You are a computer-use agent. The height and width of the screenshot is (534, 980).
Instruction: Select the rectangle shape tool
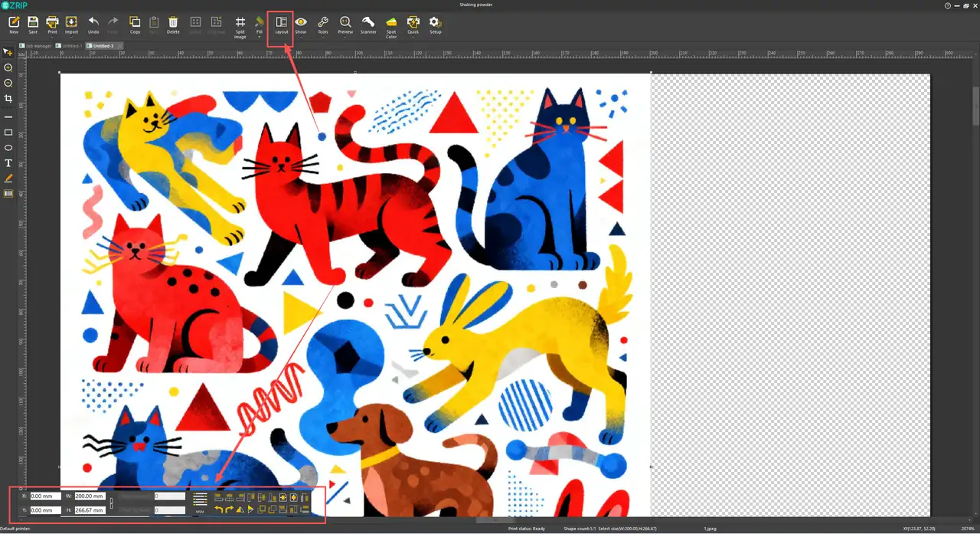[8, 133]
